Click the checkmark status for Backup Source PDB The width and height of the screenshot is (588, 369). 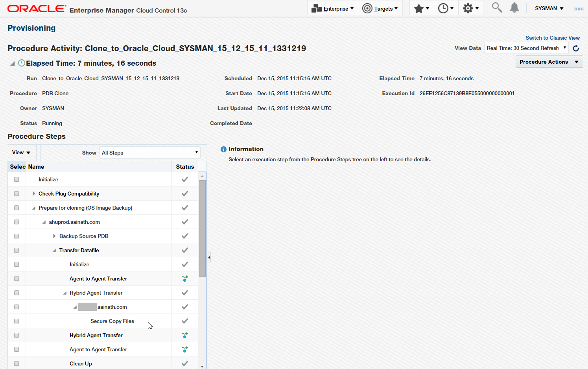[x=184, y=236]
